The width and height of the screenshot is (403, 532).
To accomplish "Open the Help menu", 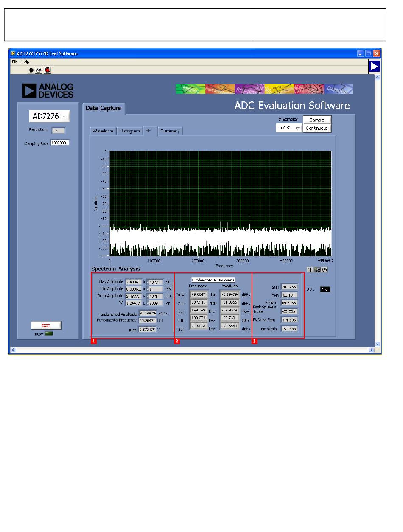I will click(25, 62).
